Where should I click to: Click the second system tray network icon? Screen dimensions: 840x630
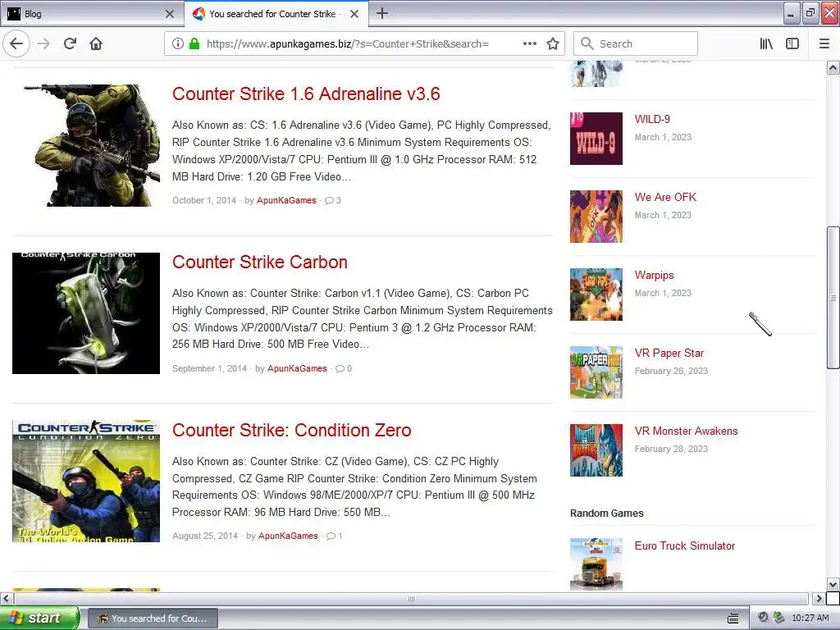tap(778, 618)
